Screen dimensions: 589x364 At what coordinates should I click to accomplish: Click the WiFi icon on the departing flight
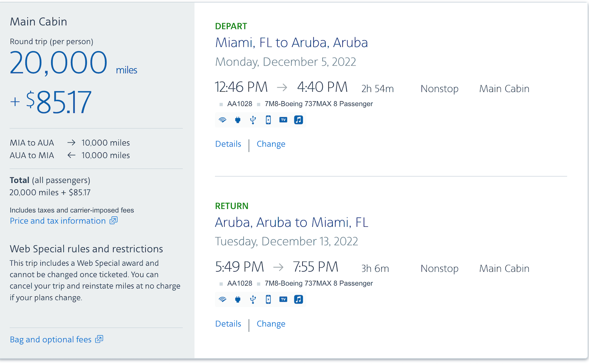coord(222,120)
